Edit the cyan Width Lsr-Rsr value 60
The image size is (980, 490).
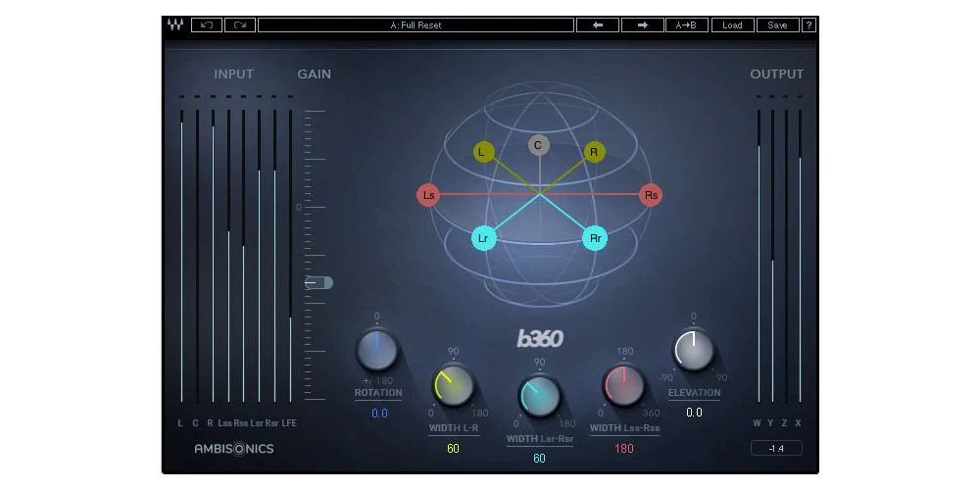click(x=539, y=458)
